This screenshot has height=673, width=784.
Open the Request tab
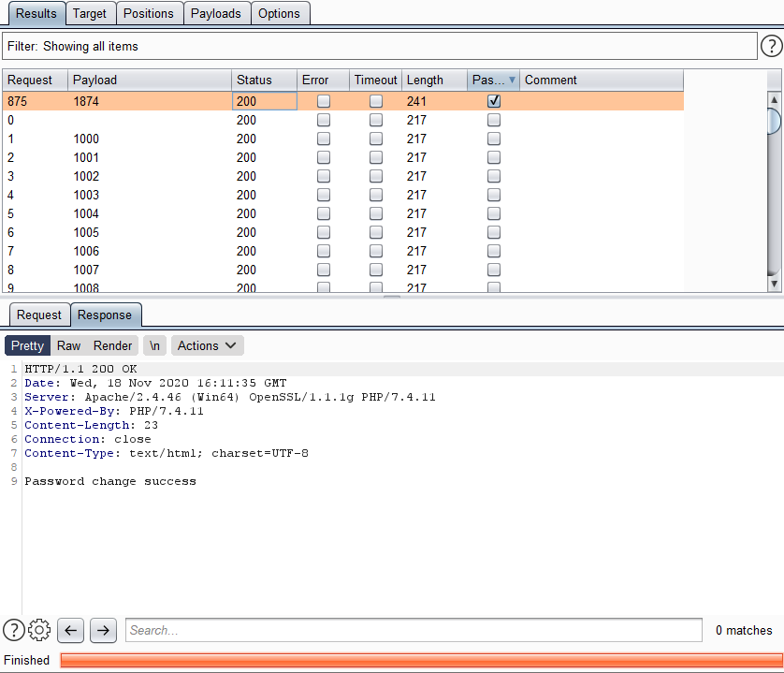point(39,315)
